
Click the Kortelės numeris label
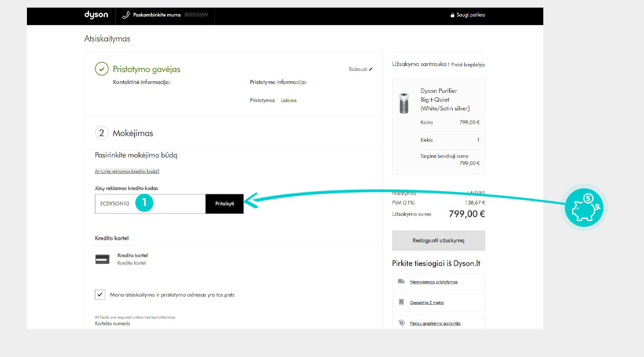[112, 324]
